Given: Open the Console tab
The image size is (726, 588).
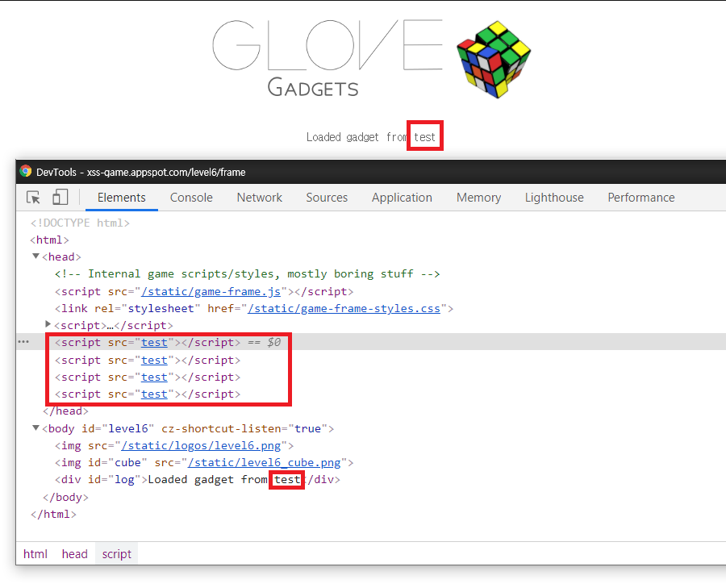Looking at the screenshot, I should pyautogui.click(x=191, y=198).
